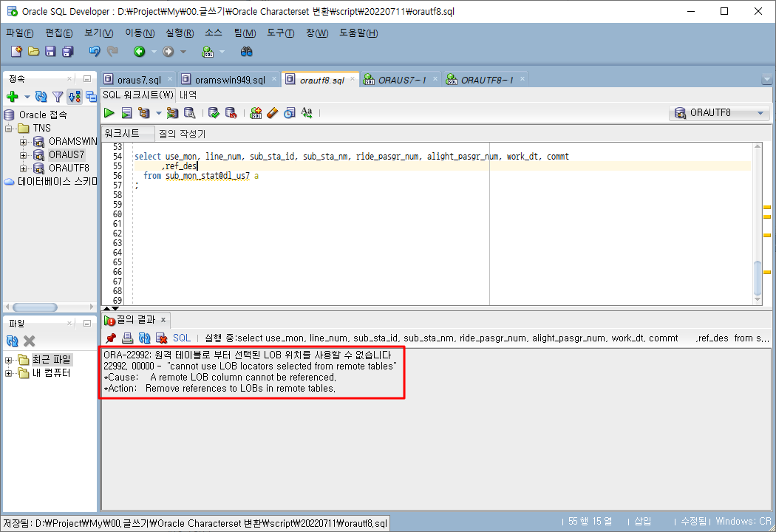The image size is (776, 532).
Task: Open the ORAUTF8 connection combo box
Action: (x=719, y=113)
